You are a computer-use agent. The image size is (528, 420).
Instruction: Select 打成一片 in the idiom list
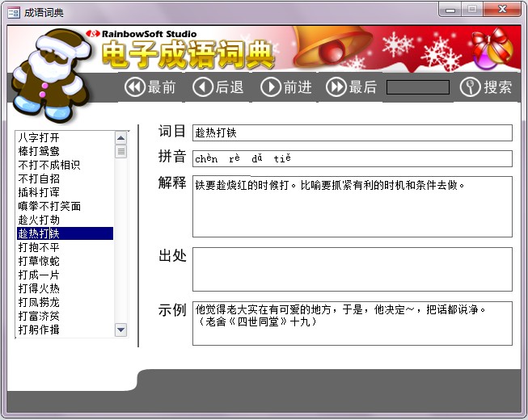[x=65, y=275]
